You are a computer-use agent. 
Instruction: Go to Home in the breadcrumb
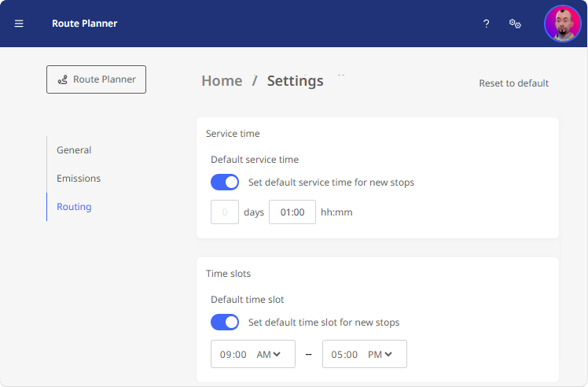coord(222,81)
